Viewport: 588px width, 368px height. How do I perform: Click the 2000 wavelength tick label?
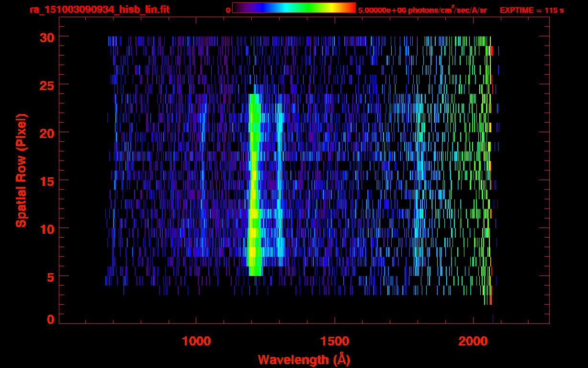473,341
